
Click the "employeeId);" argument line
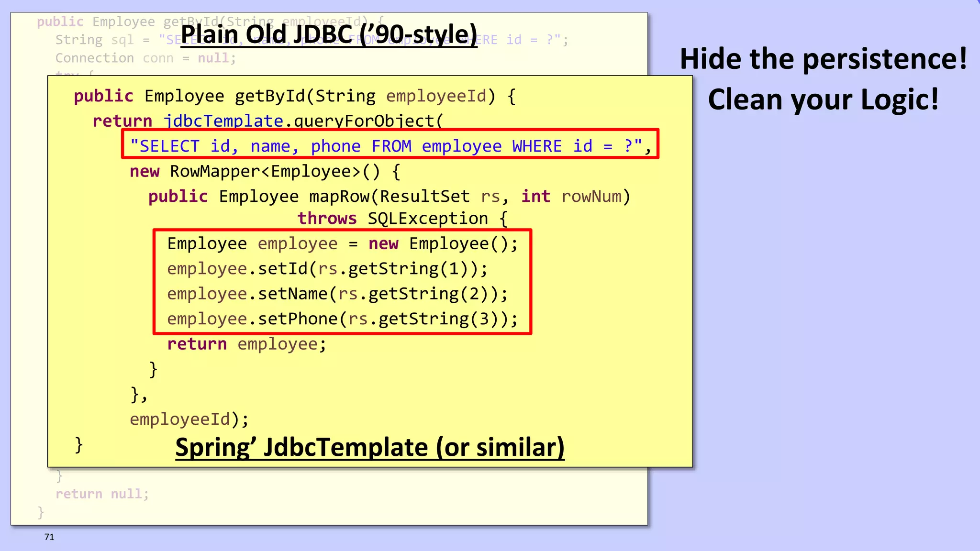(x=189, y=419)
